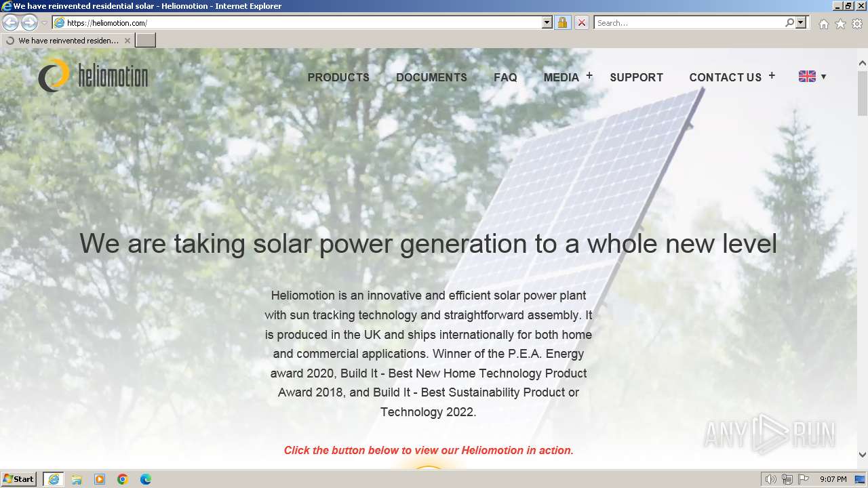Click the Windows Start button
Screen dimensions: 868x488
pos(19,479)
